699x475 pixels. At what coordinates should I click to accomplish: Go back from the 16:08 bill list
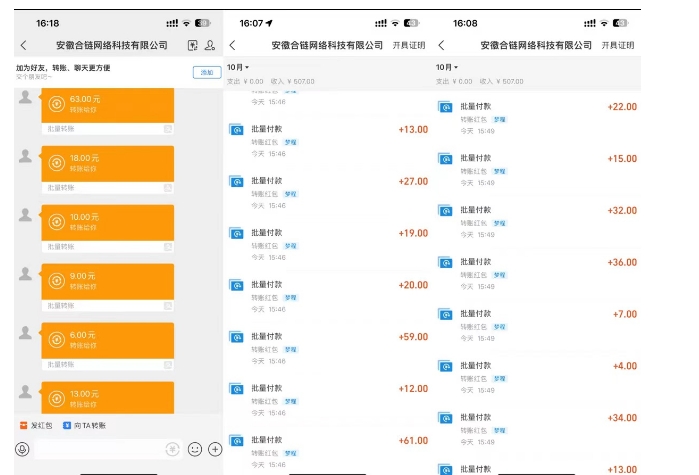[441, 45]
